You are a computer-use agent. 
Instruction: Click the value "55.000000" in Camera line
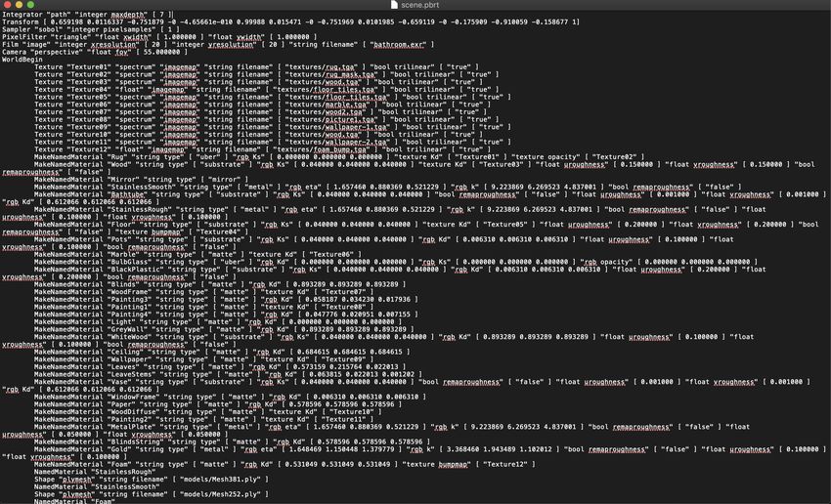click(x=159, y=52)
